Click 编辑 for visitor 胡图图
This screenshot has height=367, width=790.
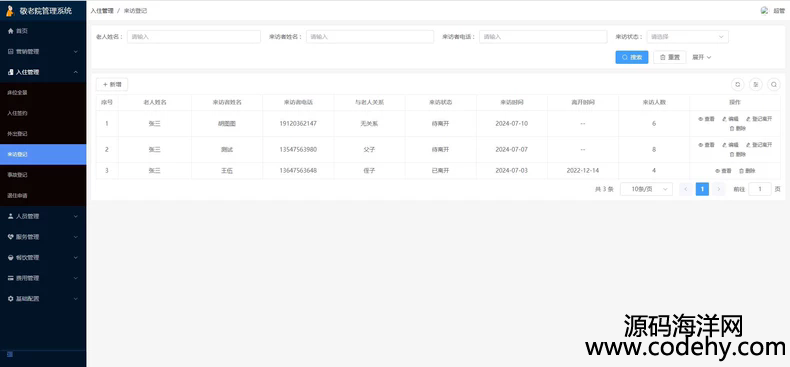pyautogui.click(x=730, y=119)
